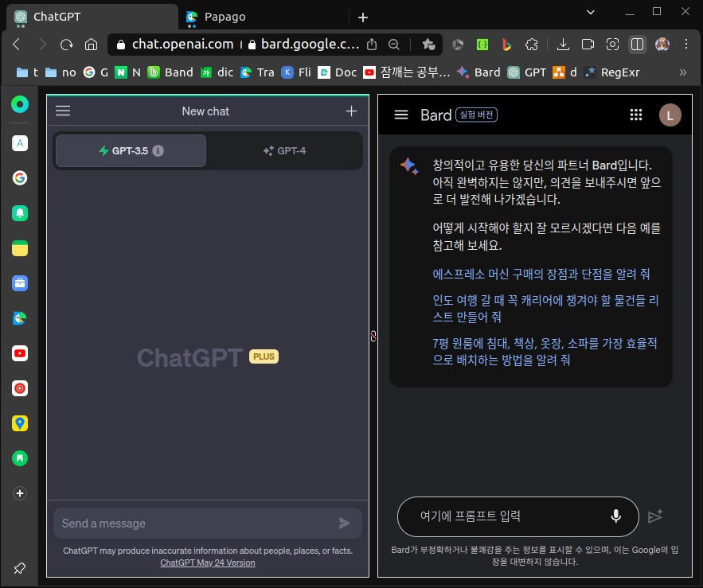
Task: Open browser downloads icon
Action: pos(563,45)
